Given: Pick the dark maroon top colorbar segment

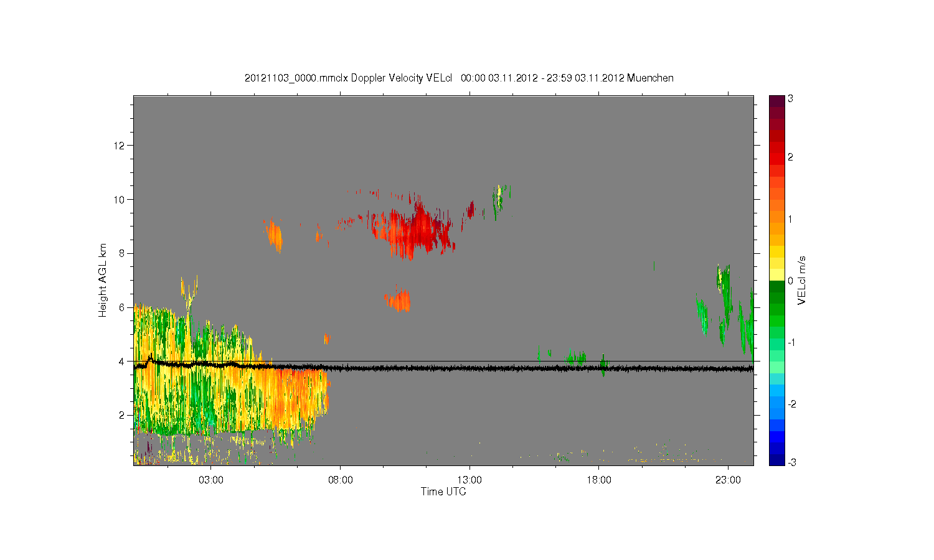Looking at the screenshot, I should click(776, 100).
